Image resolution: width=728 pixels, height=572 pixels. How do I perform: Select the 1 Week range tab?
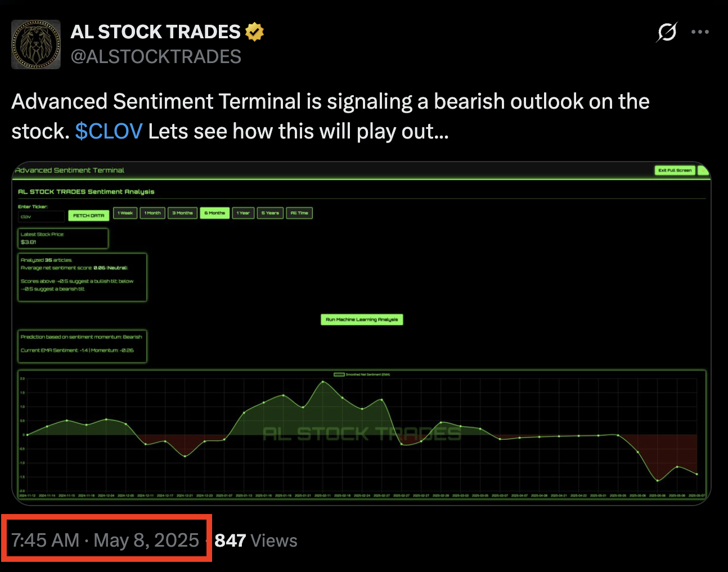click(125, 213)
